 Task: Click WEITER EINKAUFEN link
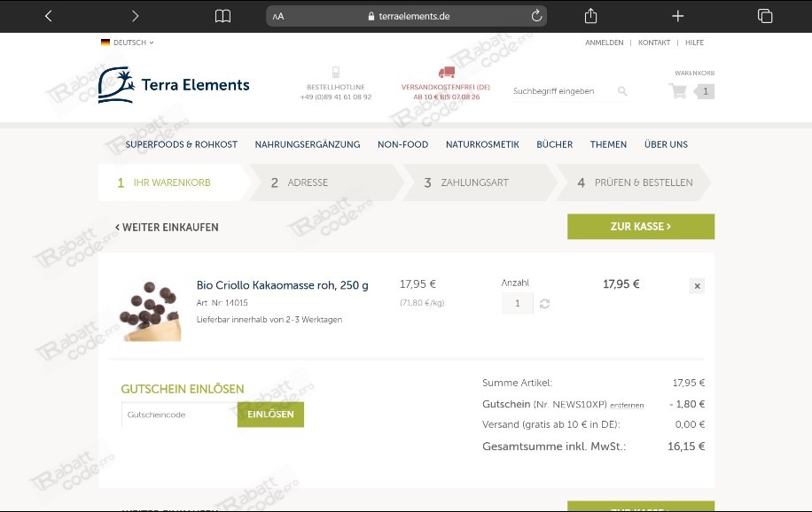167,228
